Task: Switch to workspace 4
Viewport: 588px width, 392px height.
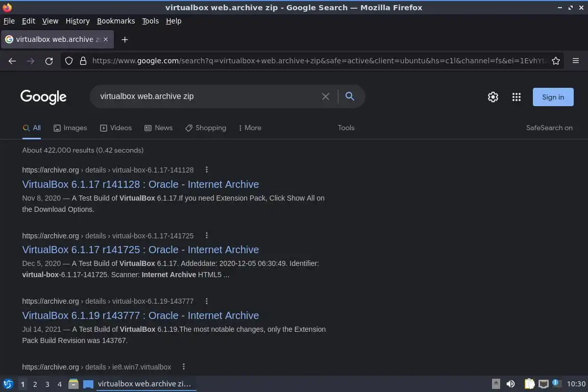Action: pos(59,384)
